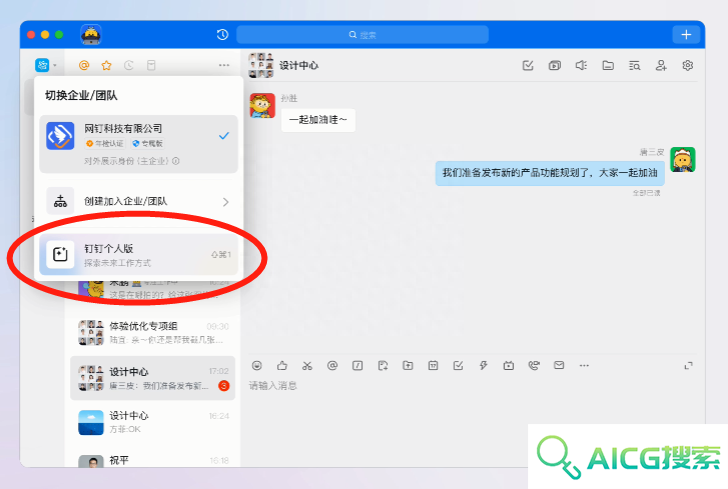Add member icon in chat header
The height and width of the screenshot is (489, 728).
click(x=661, y=65)
